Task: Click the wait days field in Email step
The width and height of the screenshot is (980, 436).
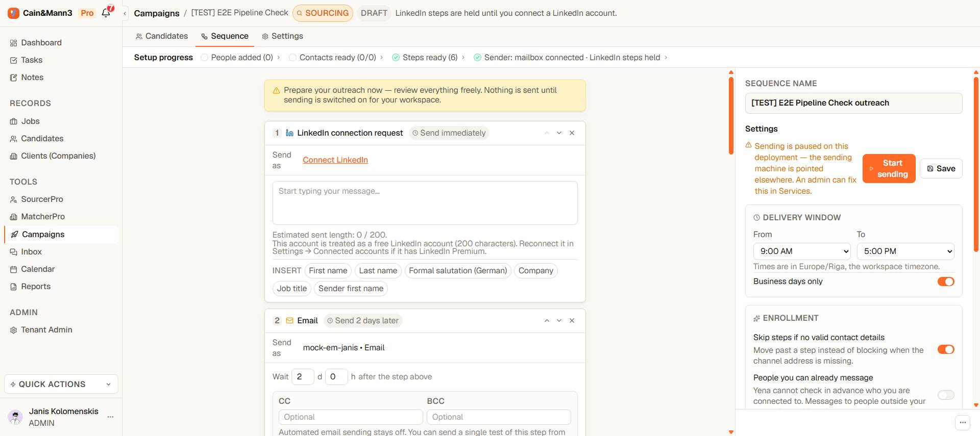Action: pos(302,377)
